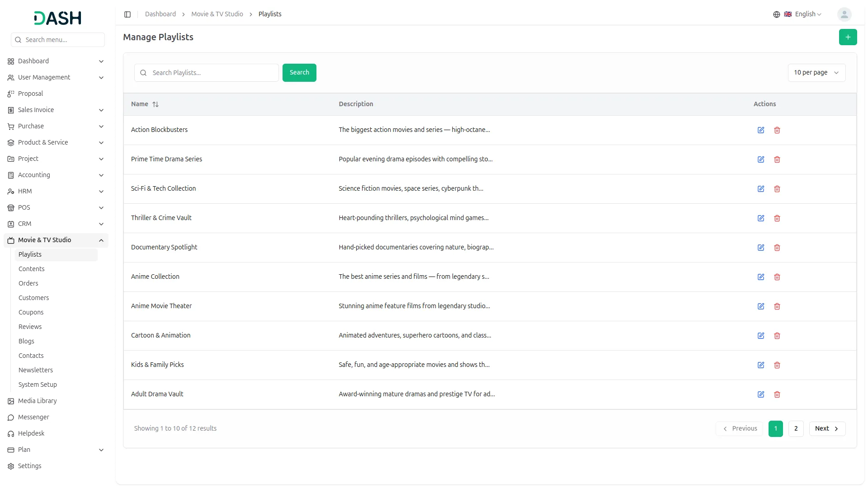The image size is (868, 488).
Task: Delete the Sci-Fi & Tech Collection playlist
Action: [x=777, y=189]
